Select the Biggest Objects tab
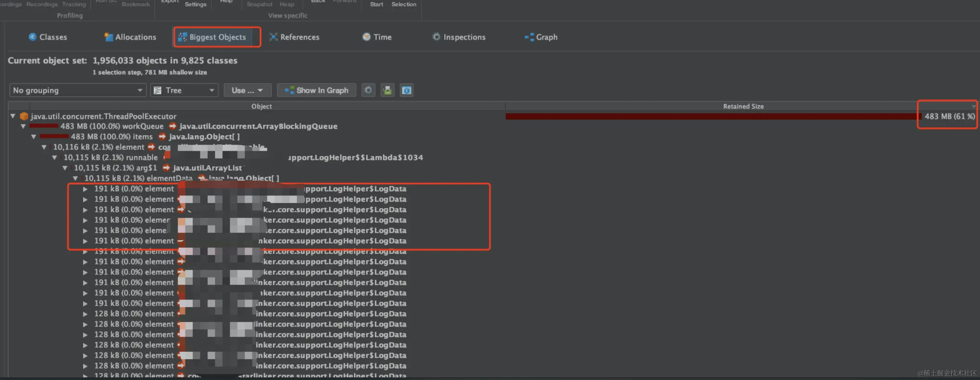Image resolution: width=980 pixels, height=380 pixels. pyautogui.click(x=212, y=37)
